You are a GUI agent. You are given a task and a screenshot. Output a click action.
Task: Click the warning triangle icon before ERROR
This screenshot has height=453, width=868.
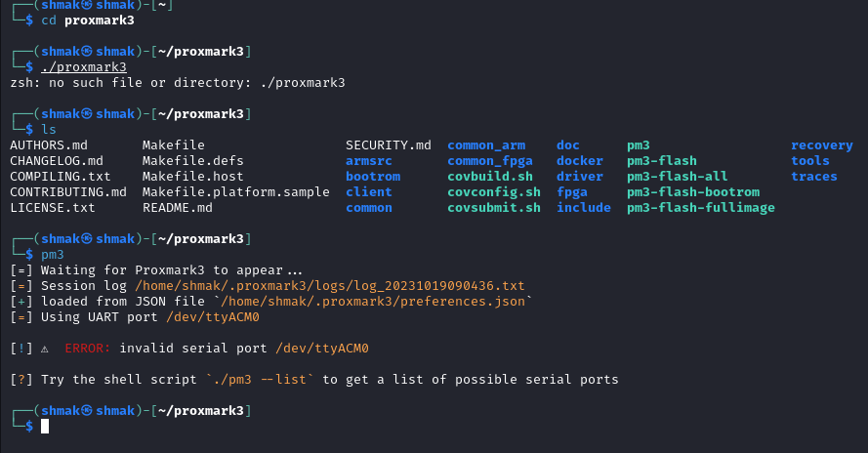click(x=44, y=349)
